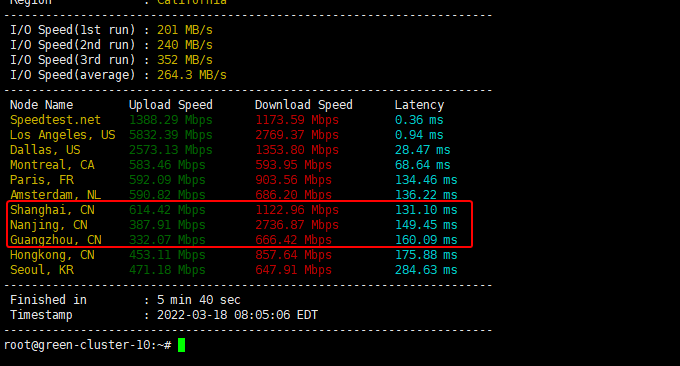680x366 pixels.
Task: Click the 332.07 Mbps upload value
Action: 167,240
